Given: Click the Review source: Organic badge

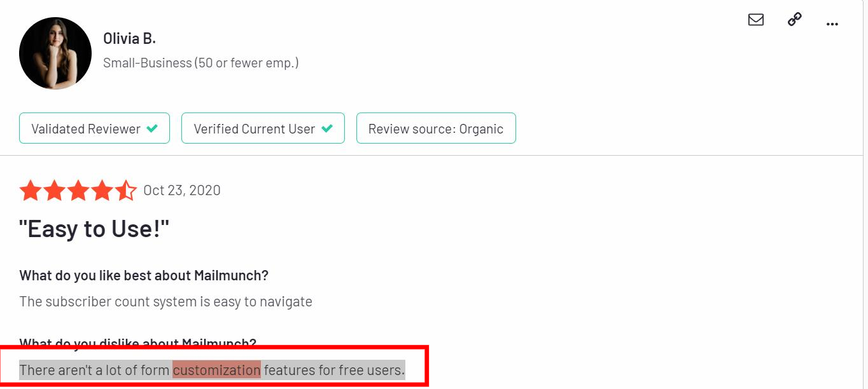Looking at the screenshot, I should coord(436,129).
